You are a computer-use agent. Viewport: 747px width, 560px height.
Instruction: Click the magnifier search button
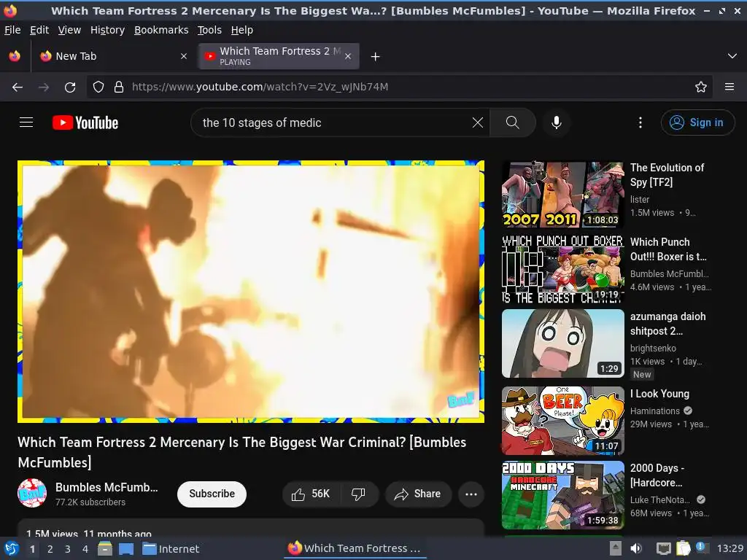[513, 122]
